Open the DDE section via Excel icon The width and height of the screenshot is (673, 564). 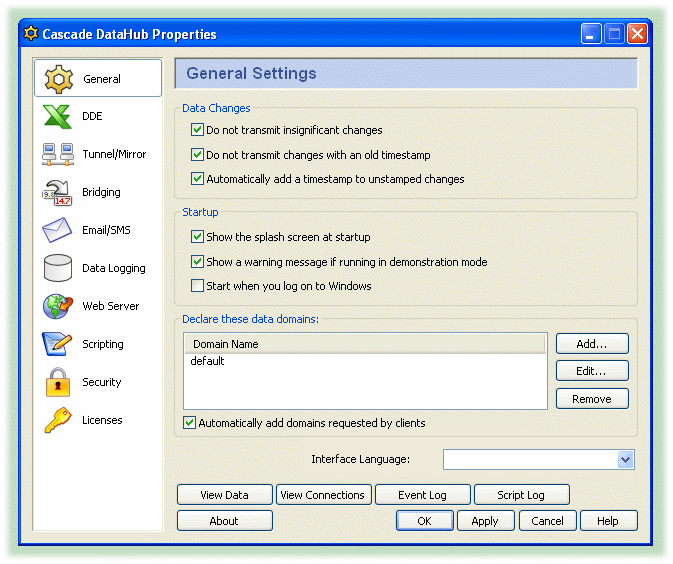pos(57,116)
